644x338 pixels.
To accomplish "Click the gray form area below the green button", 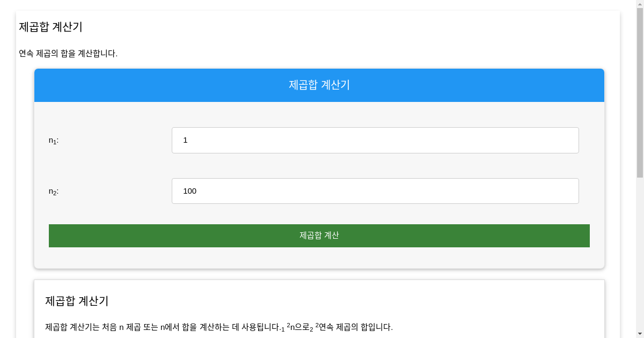I will tap(319, 258).
